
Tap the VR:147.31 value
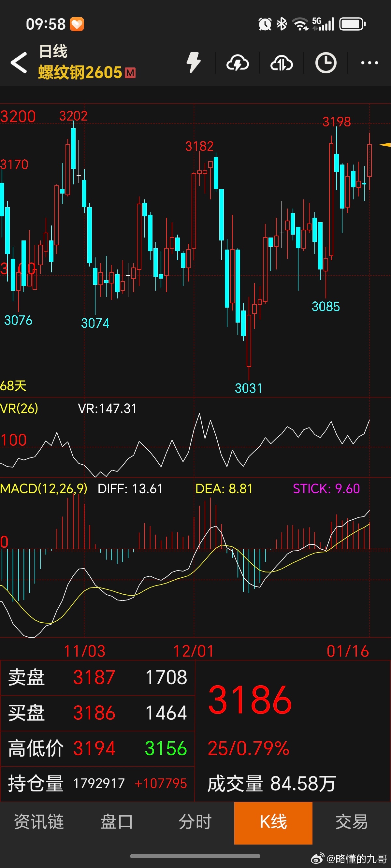pos(108,408)
